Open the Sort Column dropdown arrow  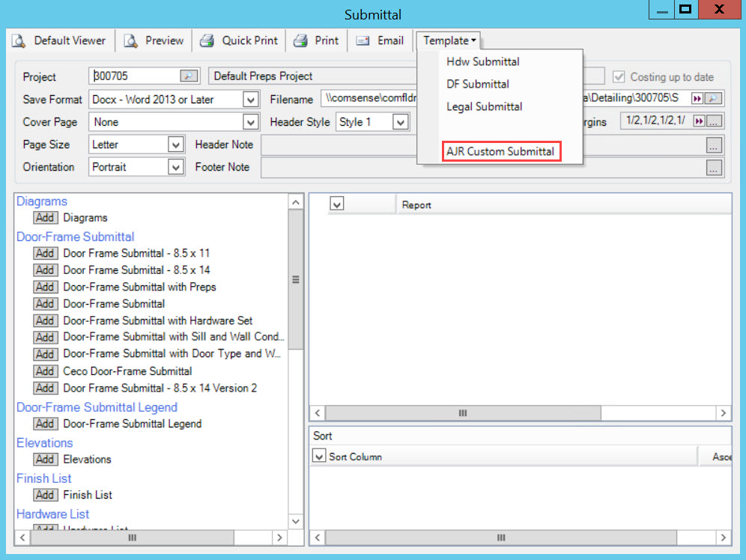(318, 457)
